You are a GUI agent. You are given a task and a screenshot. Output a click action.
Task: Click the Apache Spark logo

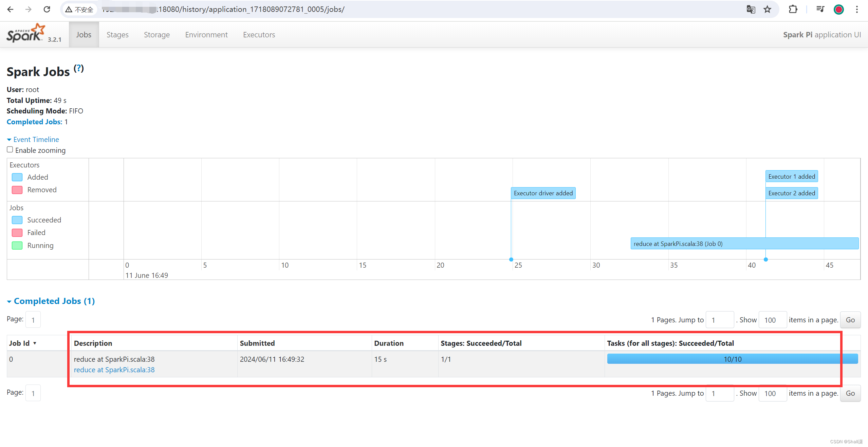tap(26, 33)
